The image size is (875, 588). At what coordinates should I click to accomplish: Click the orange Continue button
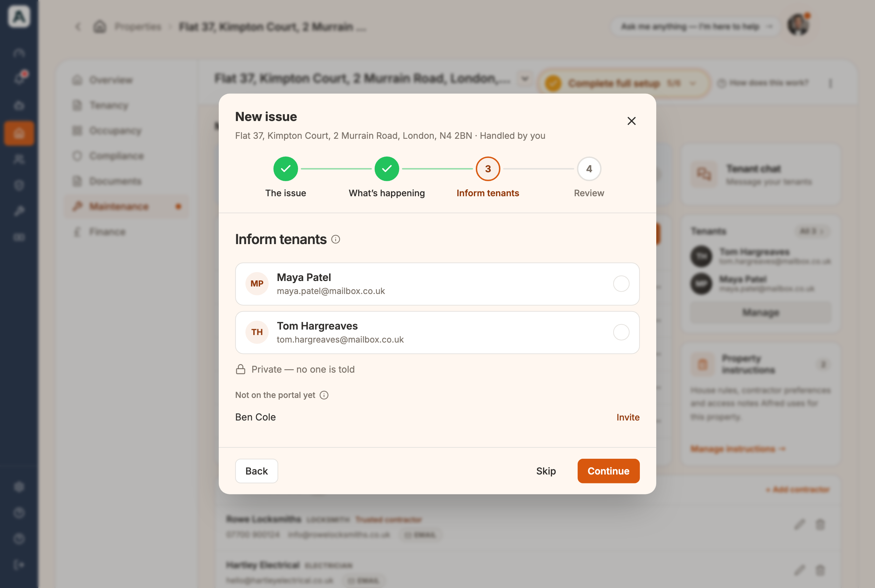click(x=608, y=471)
